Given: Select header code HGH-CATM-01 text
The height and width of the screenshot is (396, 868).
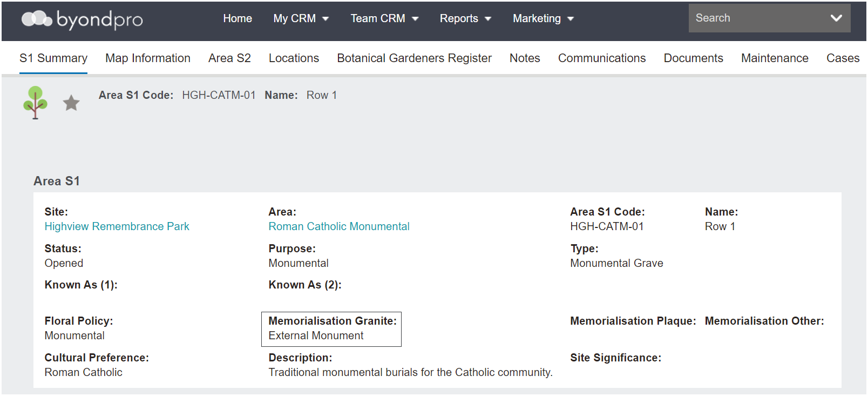Looking at the screenshot, I should pos(219,95).
